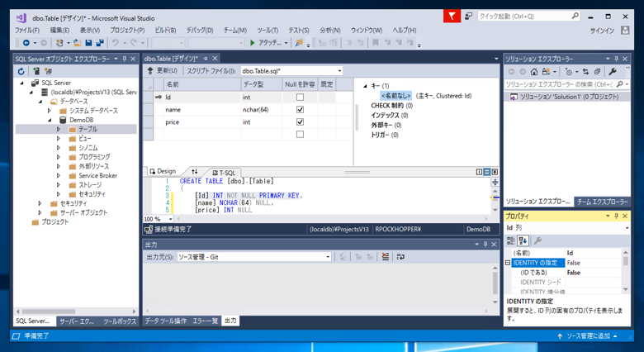Viewport: 644px width, 352px height.
Task: Toggle Allow Nulls checkbox for Id column
Action: pos(301,98)
